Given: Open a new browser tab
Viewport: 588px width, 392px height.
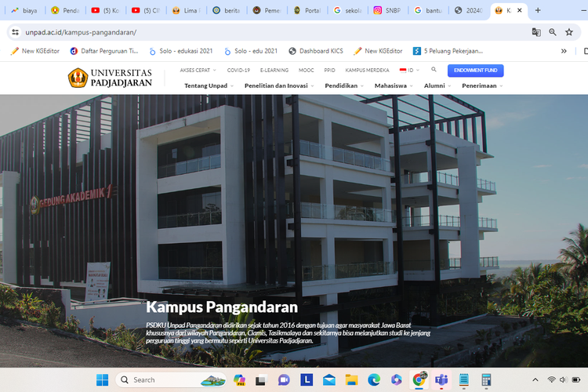Looking at the screenshot, I should 538,10.
